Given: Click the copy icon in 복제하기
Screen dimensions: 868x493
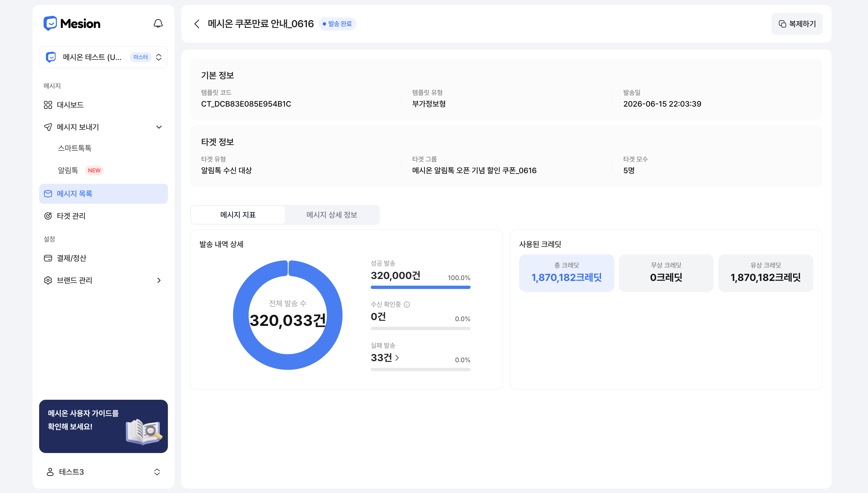Looking at the screenshot, I should click(x=782, y=24).
